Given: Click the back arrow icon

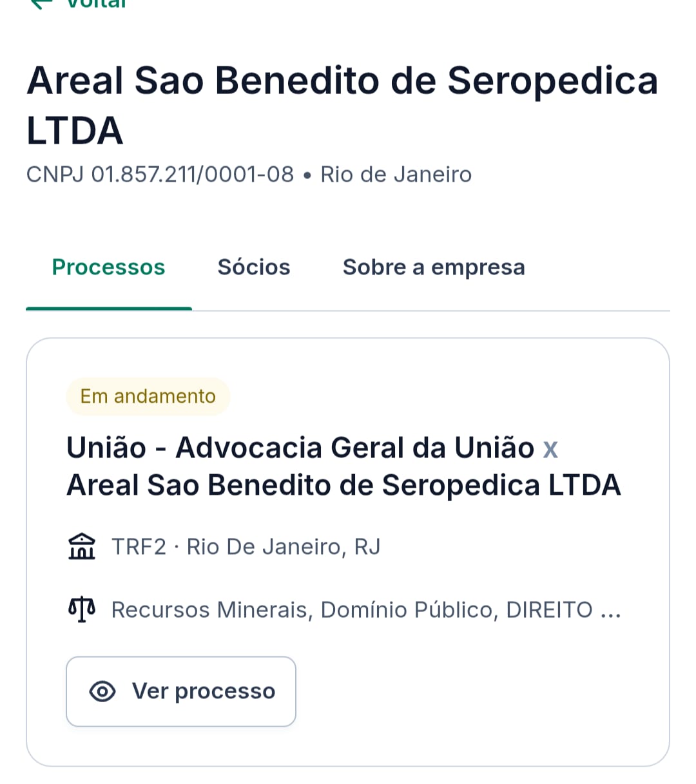Looking at the screenshot, I should 43,3.
